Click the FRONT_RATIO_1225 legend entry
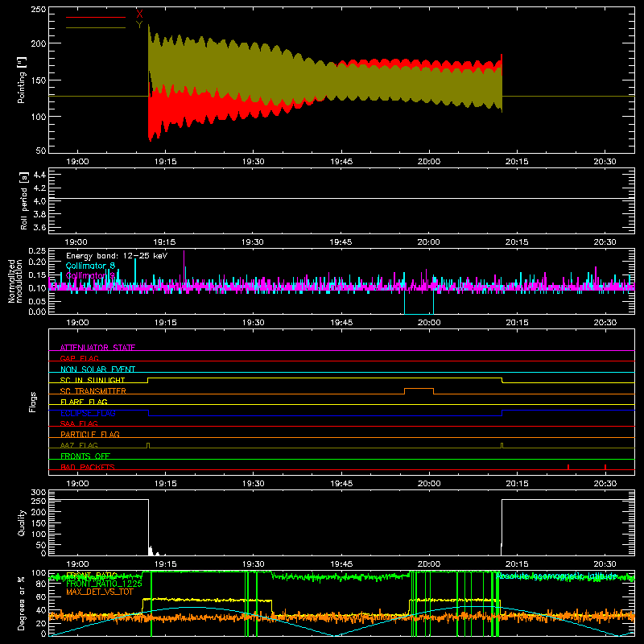644x644 pixels. click(104, 584)
